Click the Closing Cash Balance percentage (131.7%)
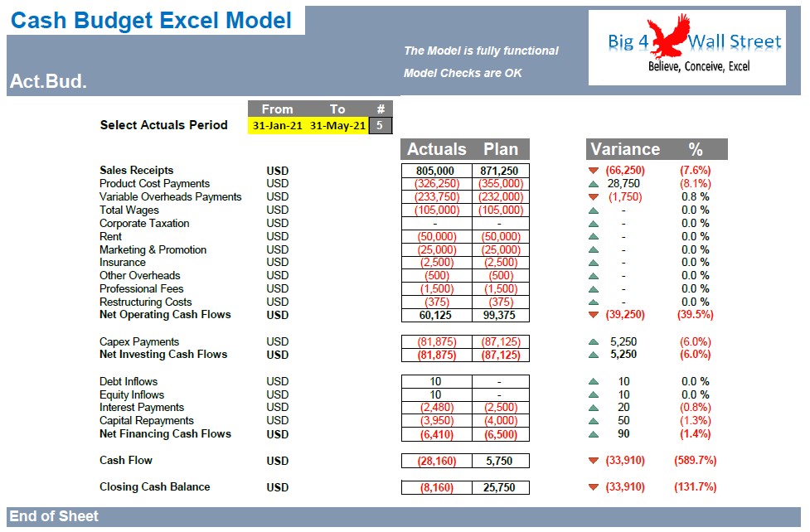 click(x=696, y=486)
